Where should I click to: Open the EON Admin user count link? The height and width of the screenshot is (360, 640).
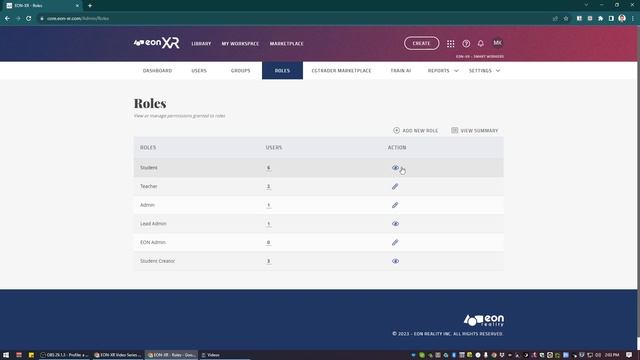pyautogui.click(x=268, y=242)
